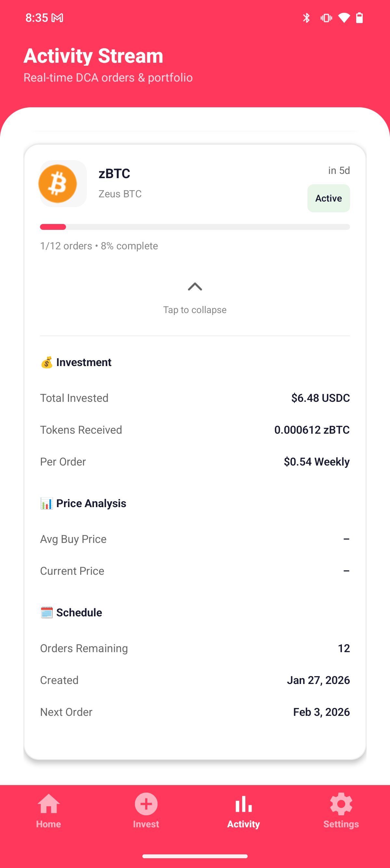Image resolution: width=390 pixels, height=868 pixels.
Task: Tap the Next Order date value
Action: click(x=321, y=712)
